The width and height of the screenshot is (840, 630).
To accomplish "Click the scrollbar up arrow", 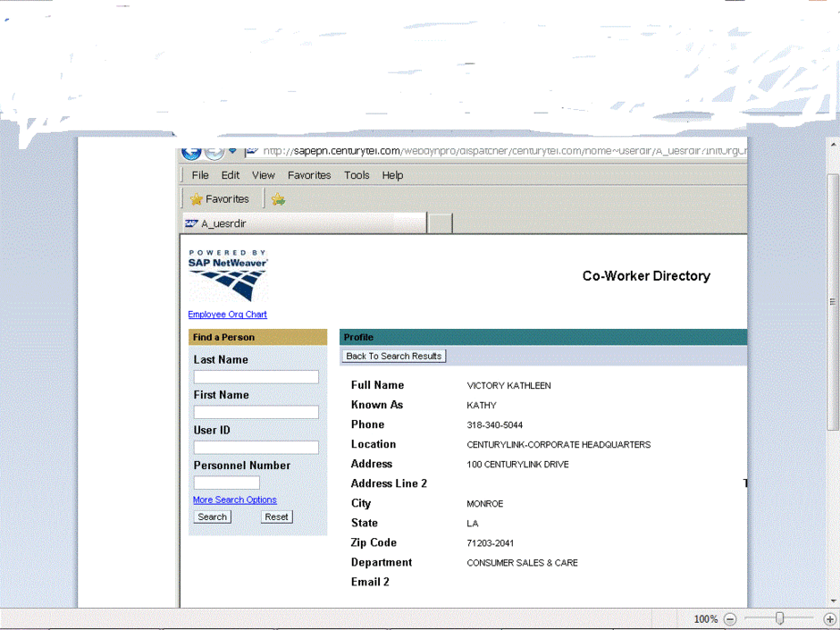I will tap(833, 145).
